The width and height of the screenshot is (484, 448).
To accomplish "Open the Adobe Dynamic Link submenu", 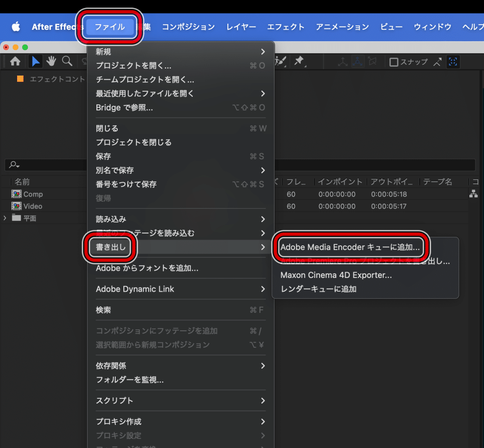I will 180,289.
